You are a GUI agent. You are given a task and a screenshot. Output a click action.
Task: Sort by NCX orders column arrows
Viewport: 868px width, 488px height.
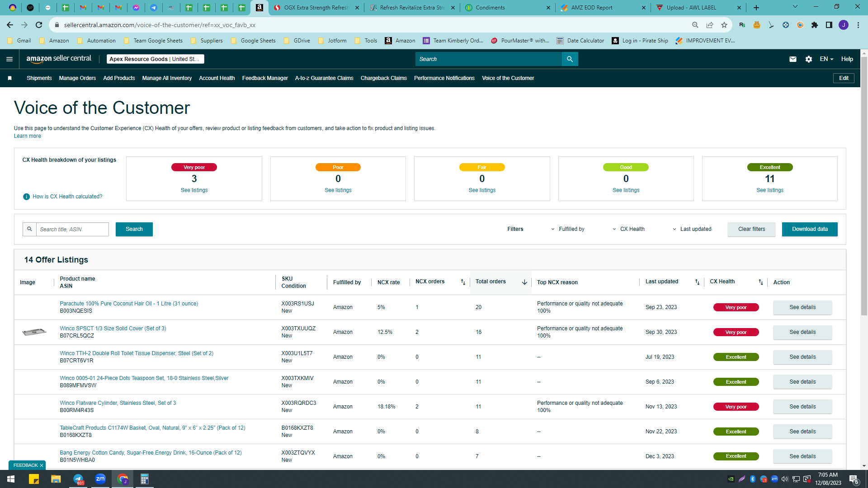[463, 282]
